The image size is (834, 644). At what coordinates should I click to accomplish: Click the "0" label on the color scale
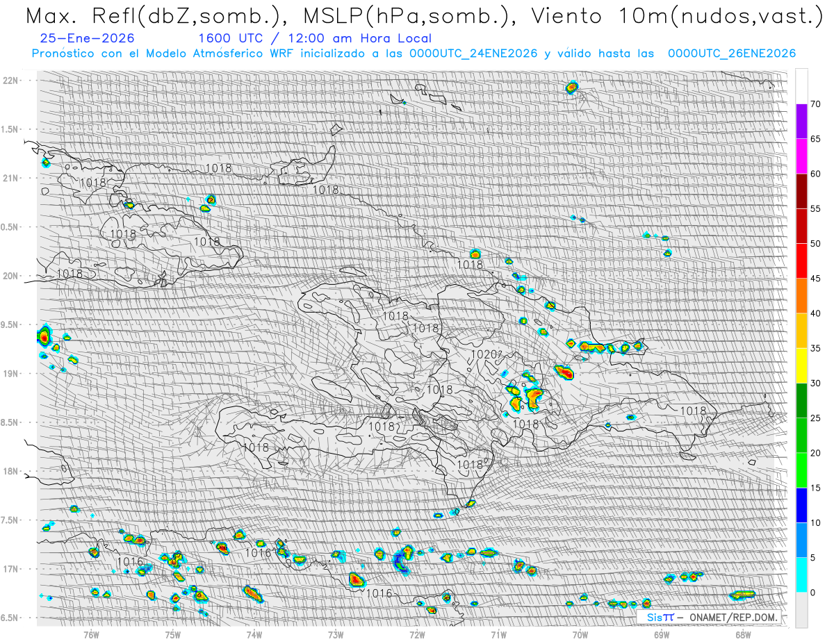tap(812, 592)
